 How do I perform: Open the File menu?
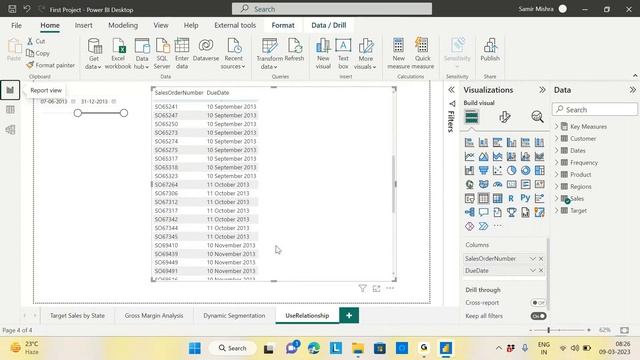pyautogui.click(x=16, y=25)
